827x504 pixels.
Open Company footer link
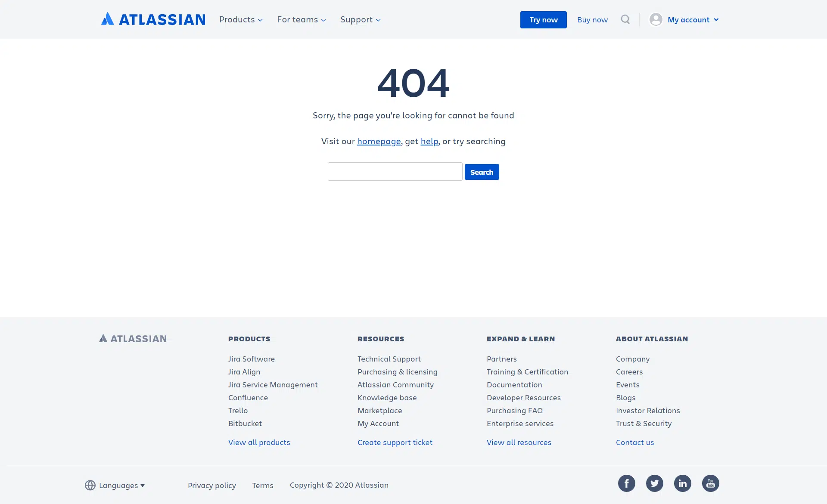click(x=633, y=359)
